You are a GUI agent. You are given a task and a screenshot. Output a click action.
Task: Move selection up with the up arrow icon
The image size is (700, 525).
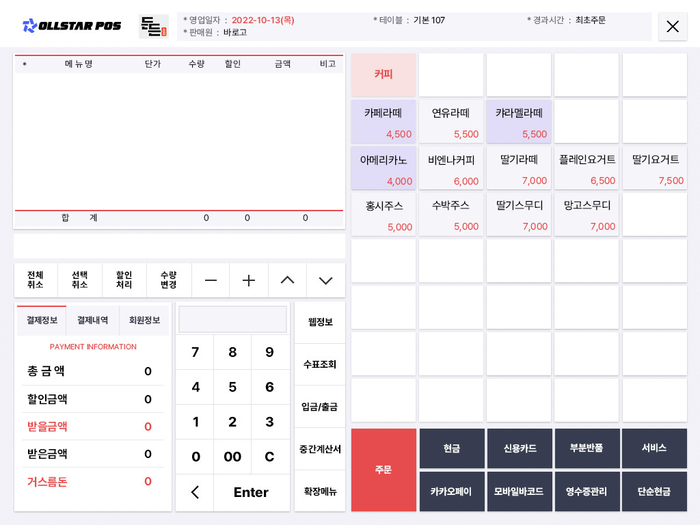[287, 280]
